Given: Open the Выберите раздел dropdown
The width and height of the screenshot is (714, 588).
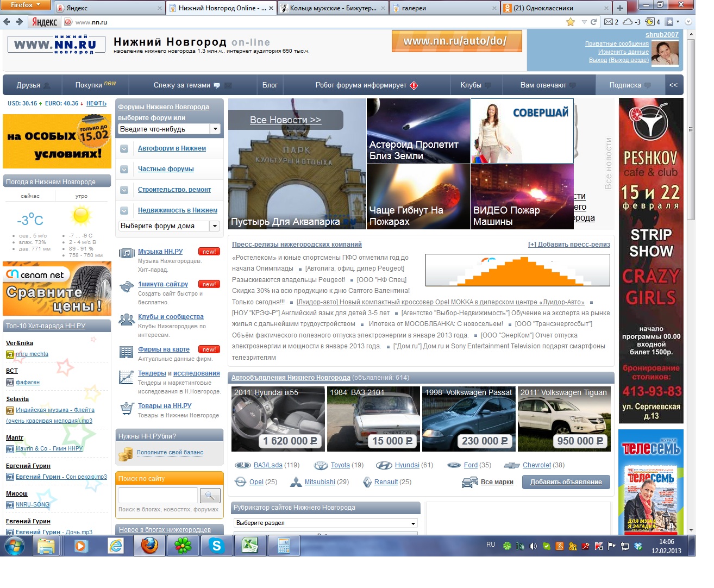Looking at the screenshot, I should coord(326,523).
